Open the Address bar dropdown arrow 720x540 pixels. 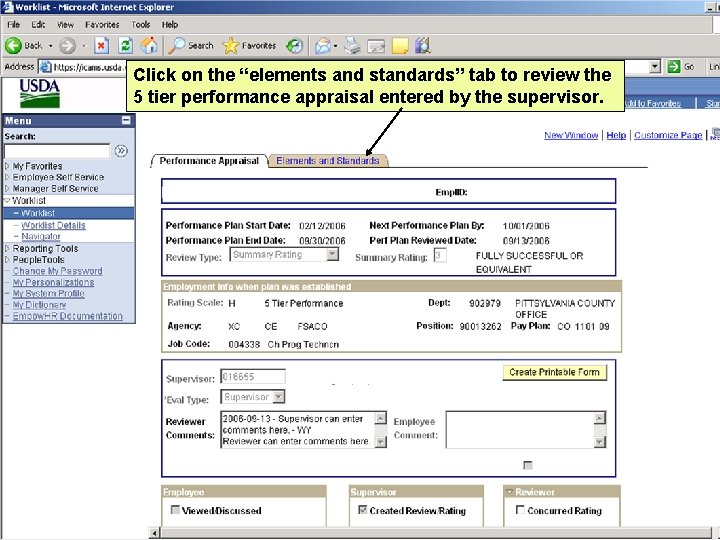[655, 67]
